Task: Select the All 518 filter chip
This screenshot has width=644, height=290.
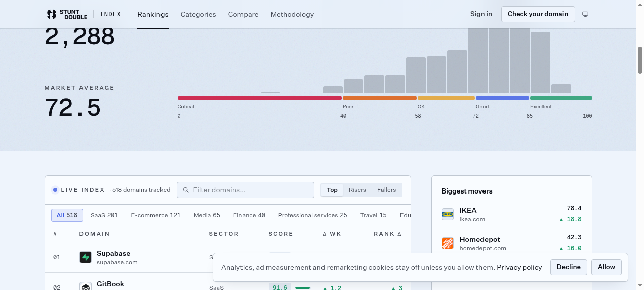Action: 67,215
